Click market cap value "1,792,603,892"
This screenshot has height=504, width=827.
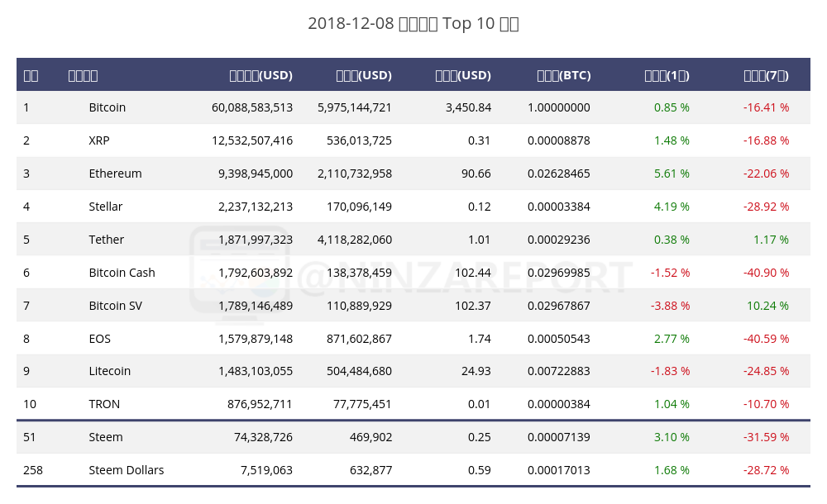[x=256, y=273]
